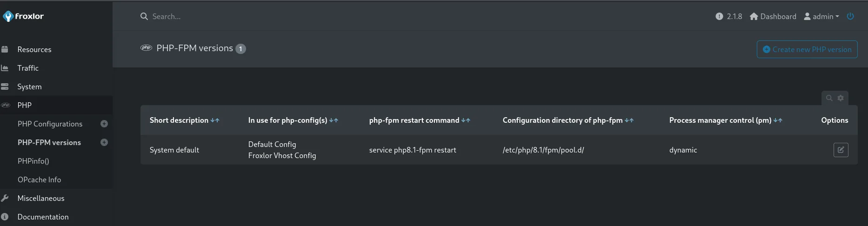Open Documentation sidebar link
The image size is (868, 226).
(x=43, y=217)
